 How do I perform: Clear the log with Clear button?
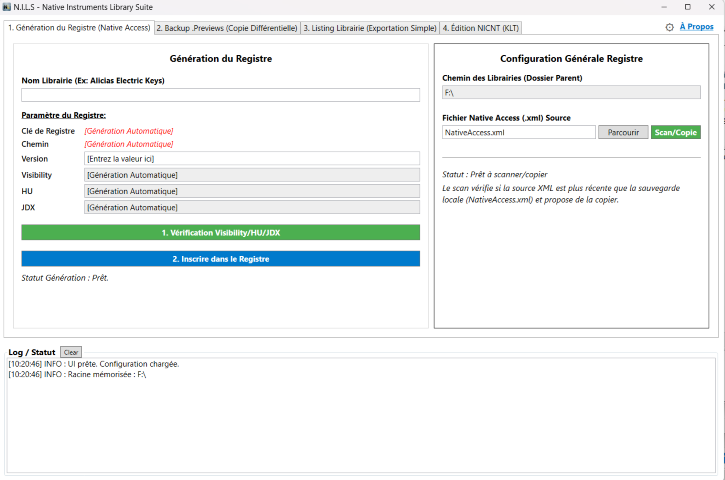71,352
